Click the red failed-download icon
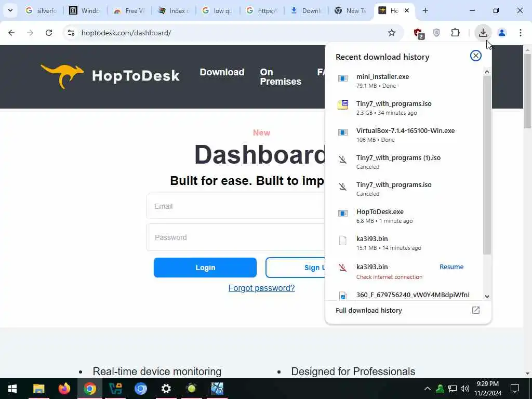Image resolution: width=532 pixels, height=399 pixels. pos(343,268)
